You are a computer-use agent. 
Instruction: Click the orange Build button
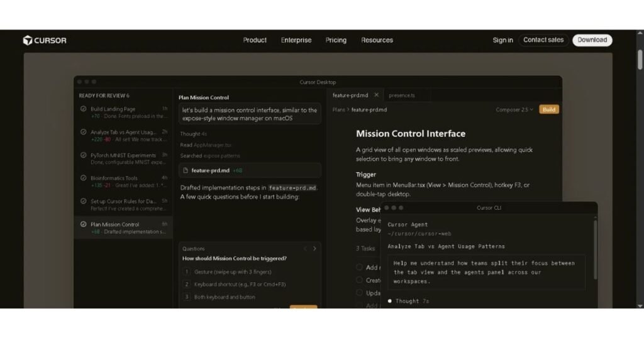[x=548, y=109]
